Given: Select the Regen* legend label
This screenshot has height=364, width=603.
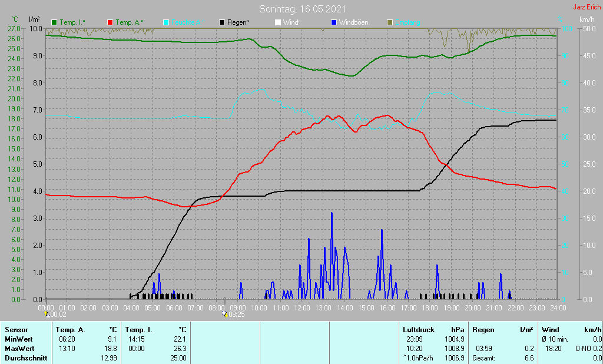Looking at the screenshot, I should pos(238,23).
